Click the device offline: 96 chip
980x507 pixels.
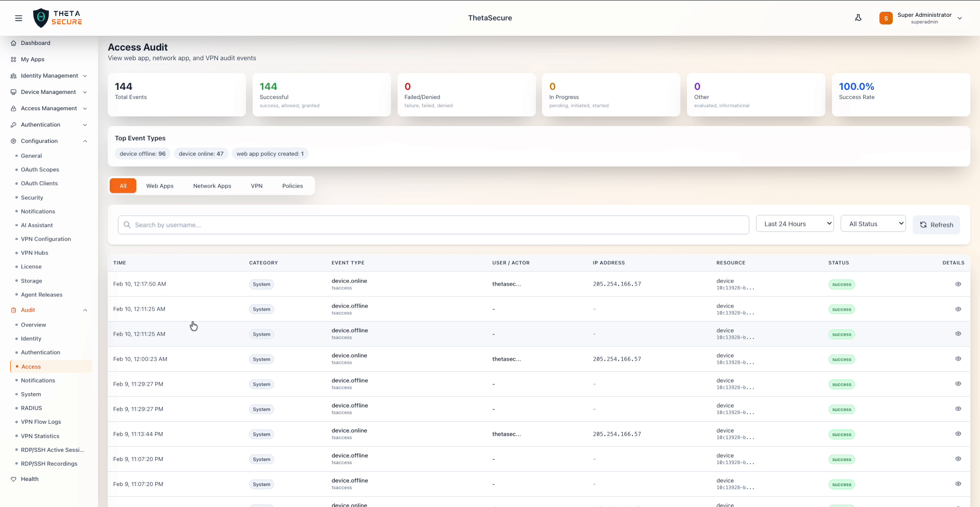(x=142, y=154)
